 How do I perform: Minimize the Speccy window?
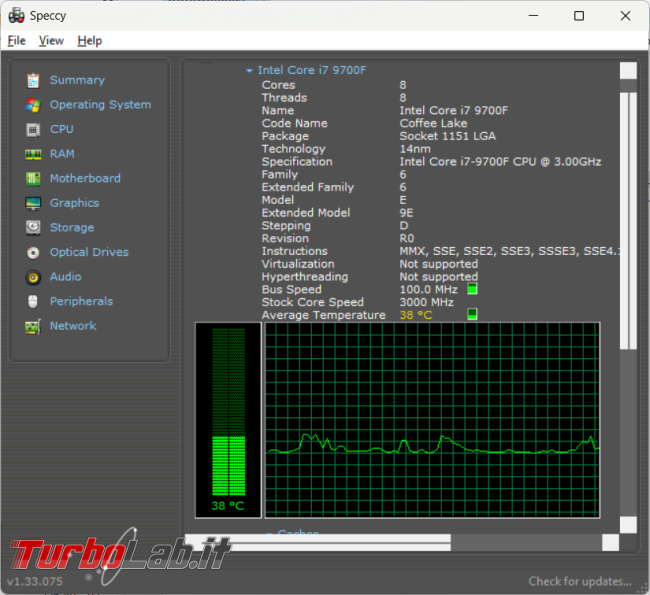tap(533, 16)
